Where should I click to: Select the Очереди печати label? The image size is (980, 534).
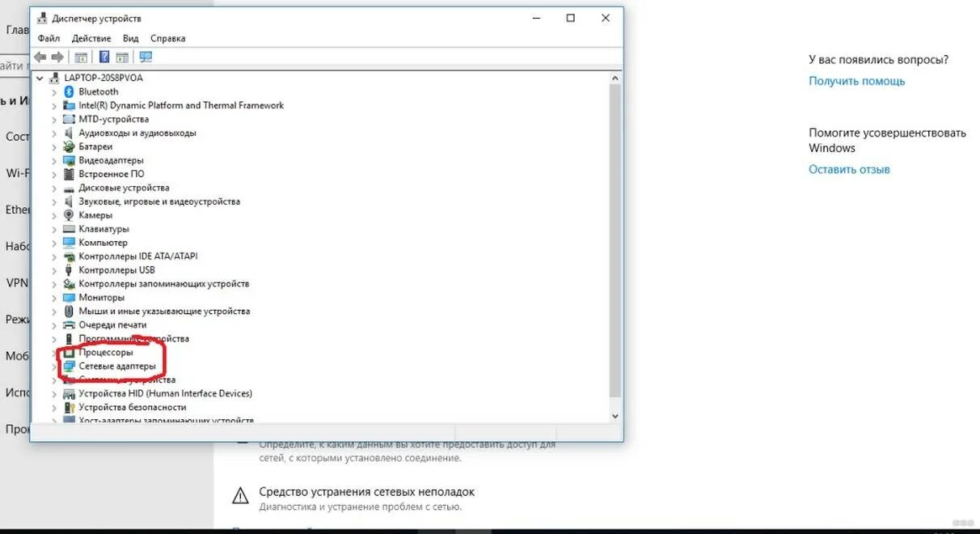tap(112, 324)
